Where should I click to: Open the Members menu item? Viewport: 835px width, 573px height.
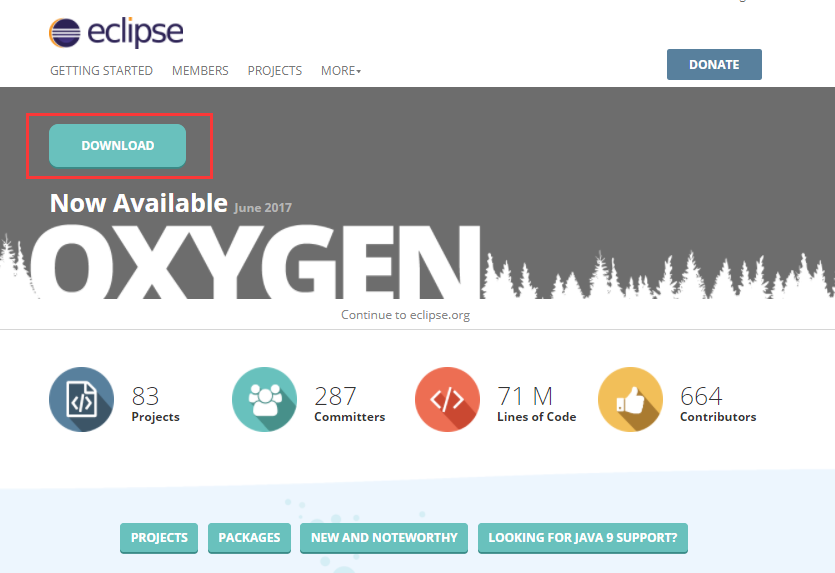pyautogui.click(x=200, y=71)
